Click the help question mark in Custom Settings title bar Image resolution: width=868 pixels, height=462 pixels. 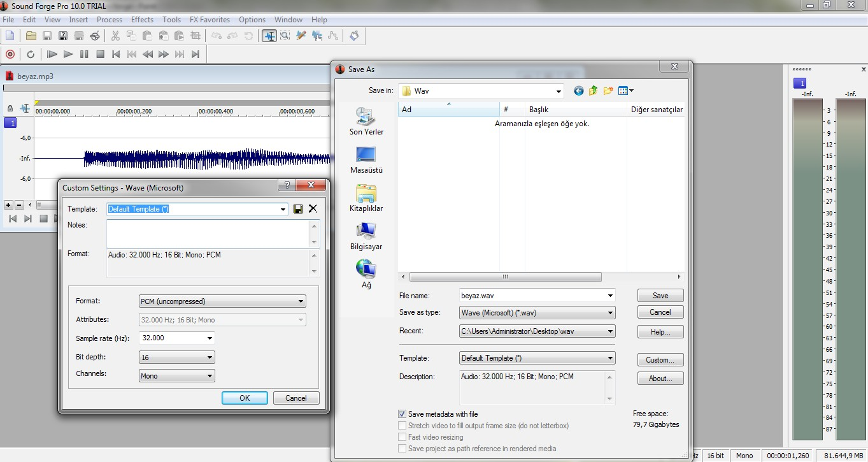coord(287,185)
